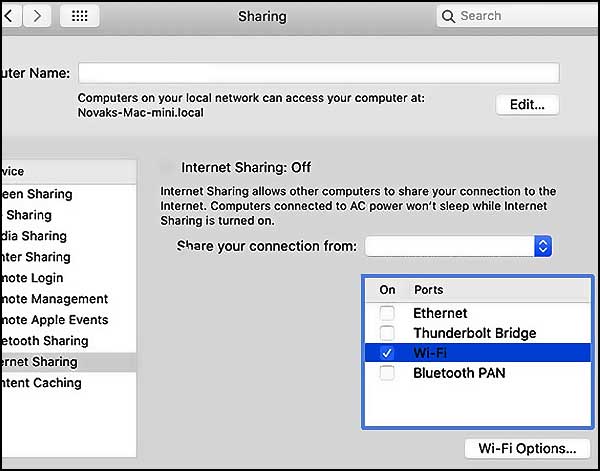Enable the Bluetooth PAN checkbox
This screenshot has width=600, height=471.
pos(386,373)
